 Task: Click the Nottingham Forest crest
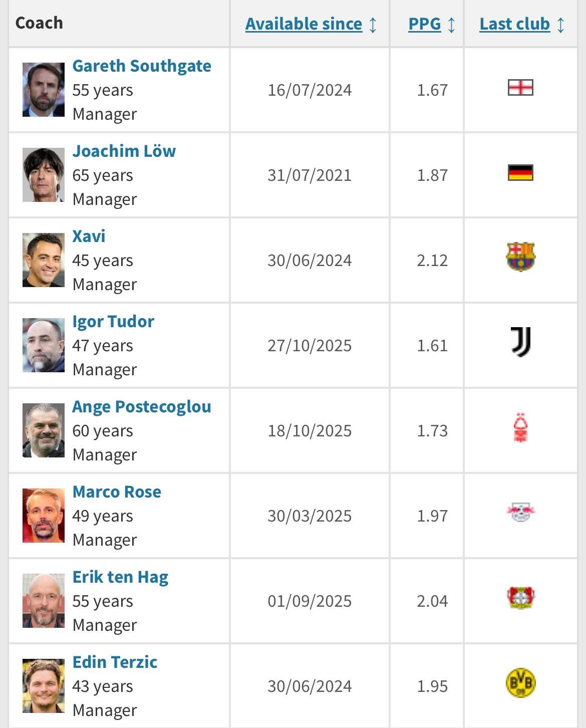pos(521,427)
